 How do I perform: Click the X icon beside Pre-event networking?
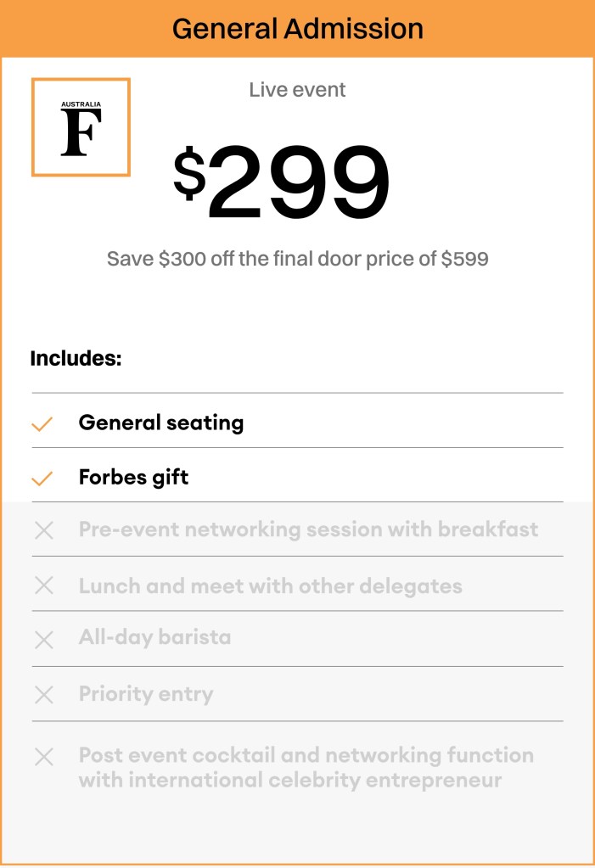(44, 530)
